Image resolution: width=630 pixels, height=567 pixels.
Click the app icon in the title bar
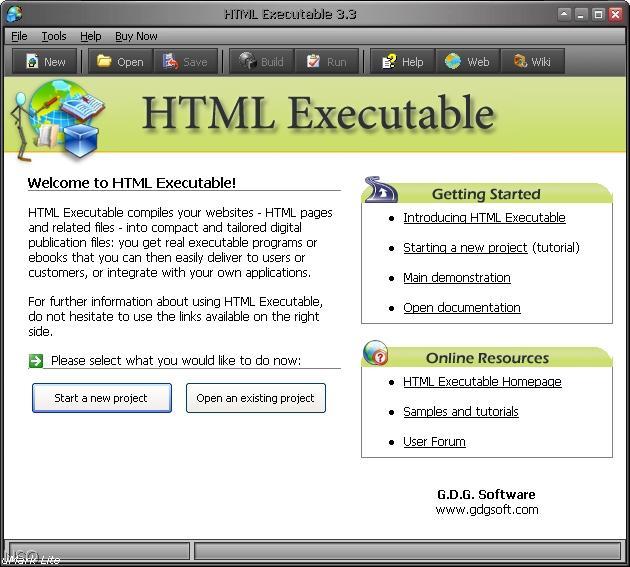pos(14,14)
